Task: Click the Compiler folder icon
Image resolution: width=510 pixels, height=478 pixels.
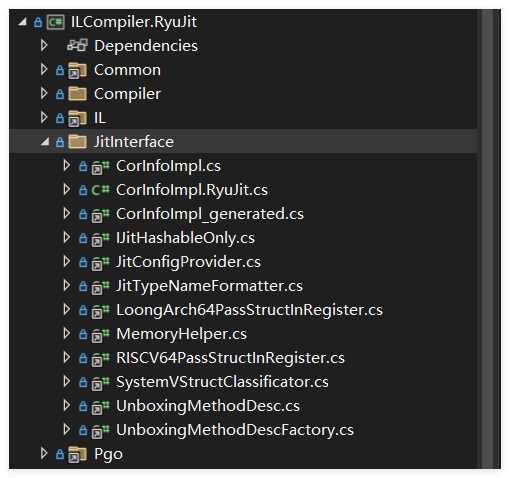Action: 77,94
